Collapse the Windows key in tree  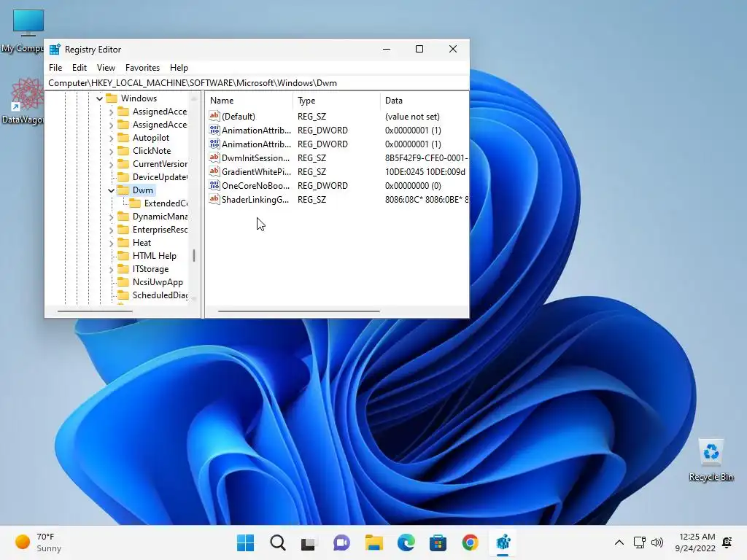pos(99,98)
